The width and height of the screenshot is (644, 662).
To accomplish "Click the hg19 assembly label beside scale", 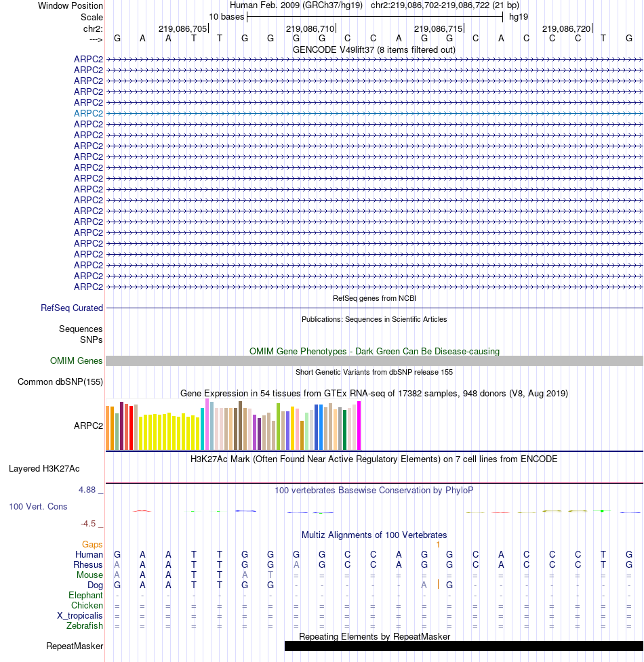I will (x=519, y=17).
